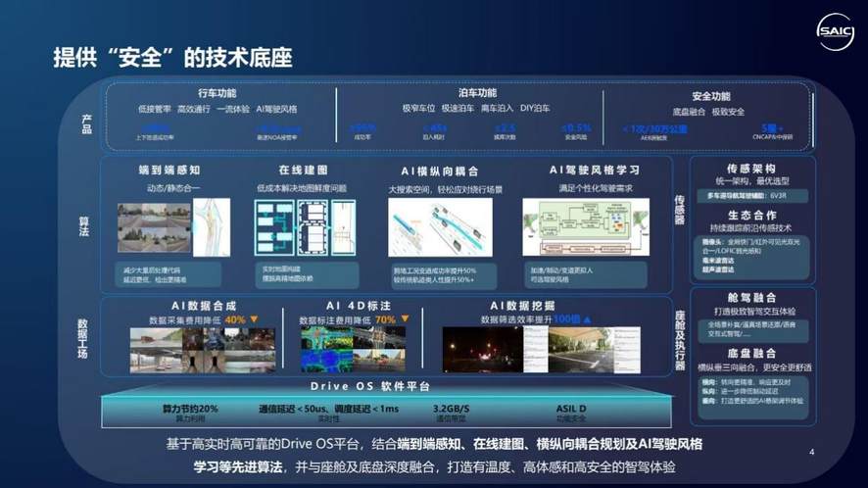Select the 舱驾融合 section heading
This screenshot has width=868, height=488.
tap(751, 297)
